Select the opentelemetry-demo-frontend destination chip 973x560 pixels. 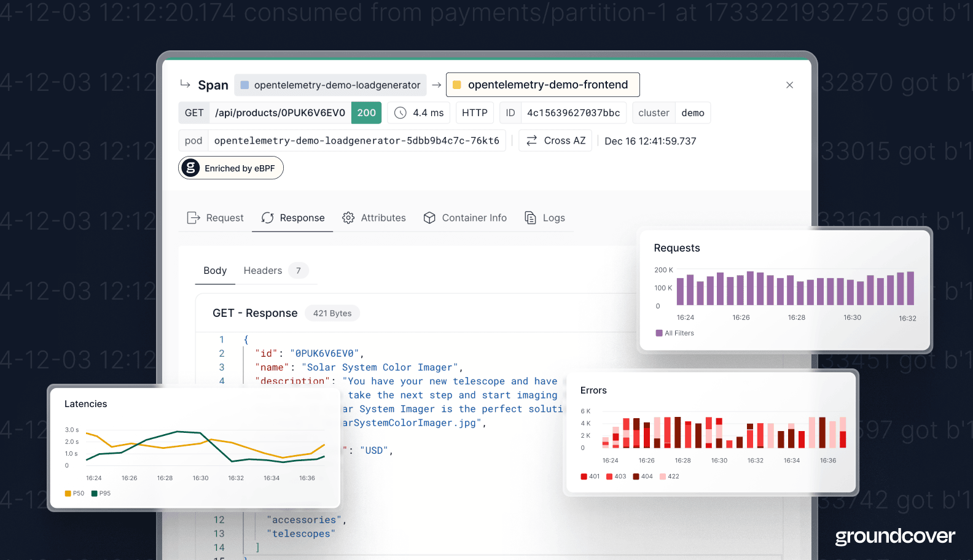(x=542, y=85)
